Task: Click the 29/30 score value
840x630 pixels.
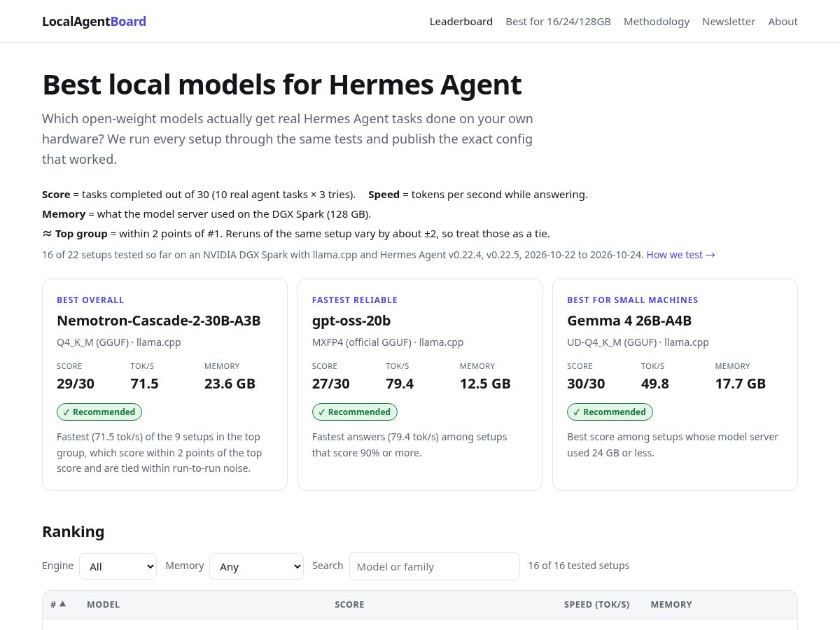Action: (76, 384)
